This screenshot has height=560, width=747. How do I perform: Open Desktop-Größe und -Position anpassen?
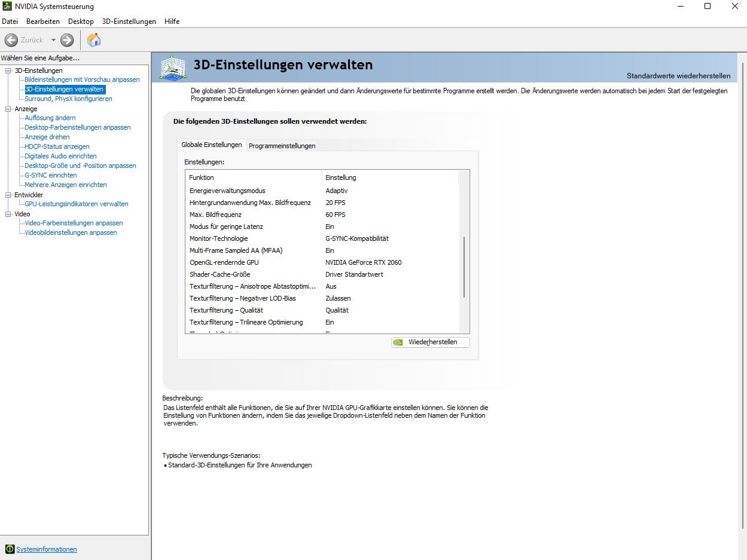(80, 166)
